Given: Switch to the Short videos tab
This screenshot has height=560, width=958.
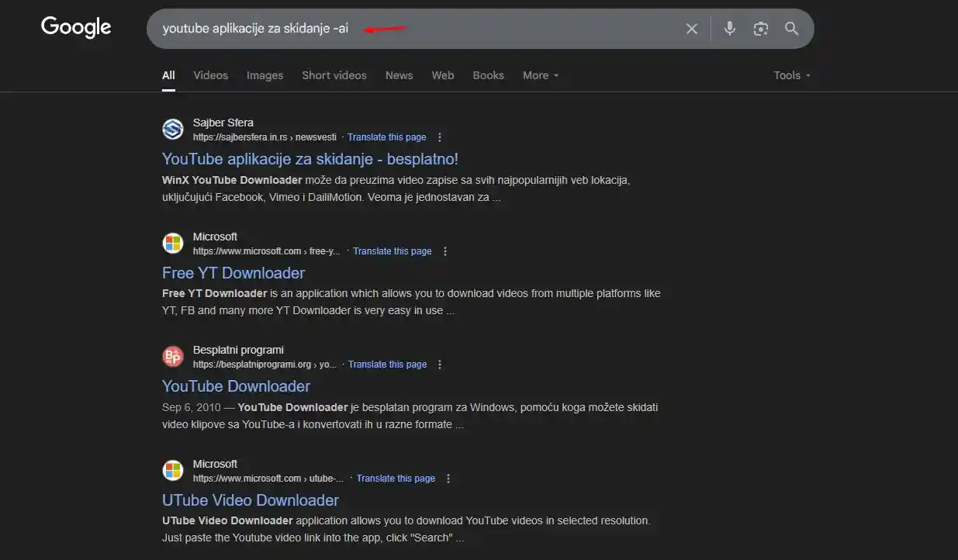Looking at the screenshot, I should (334, 75).
